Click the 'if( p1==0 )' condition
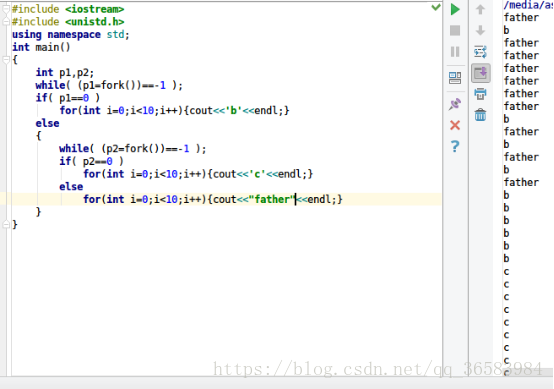554x389 pixels. pos(67,98)
